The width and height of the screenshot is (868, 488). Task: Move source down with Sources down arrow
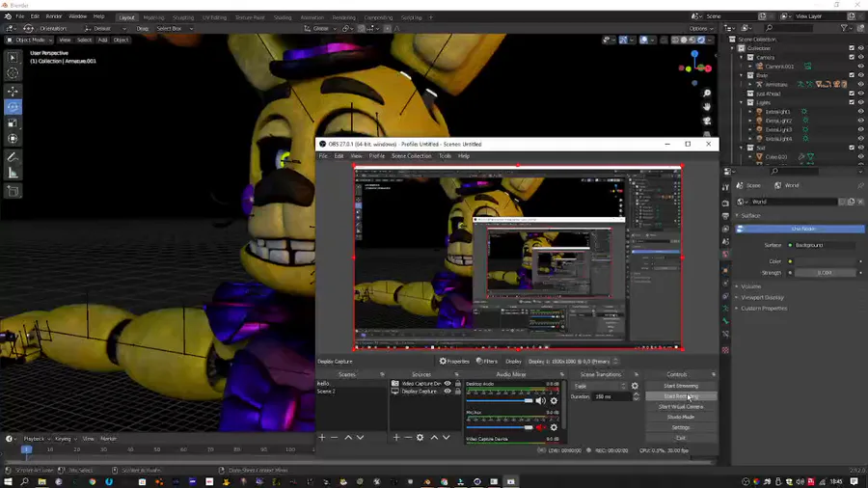(447, 437)
